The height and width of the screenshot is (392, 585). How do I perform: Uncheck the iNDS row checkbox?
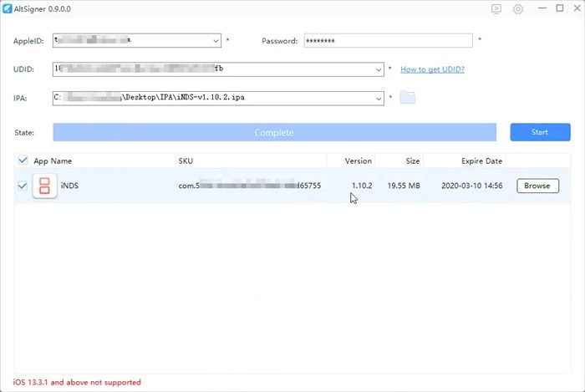(23, 186)
